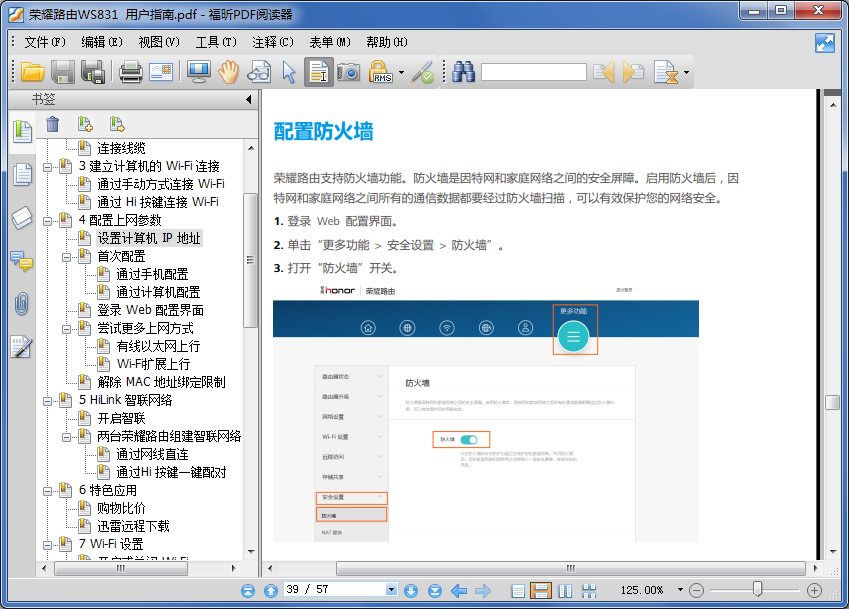Image resolution: width=849 pixels, height=609 pixels.
Task: Collapse the '两台荣耀路由组建智联网络' node
Action: 66,437
